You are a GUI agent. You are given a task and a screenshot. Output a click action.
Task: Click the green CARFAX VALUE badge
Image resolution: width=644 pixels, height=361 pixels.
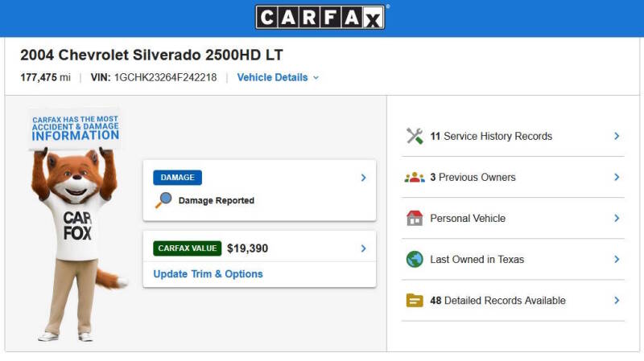pos(188,248)
